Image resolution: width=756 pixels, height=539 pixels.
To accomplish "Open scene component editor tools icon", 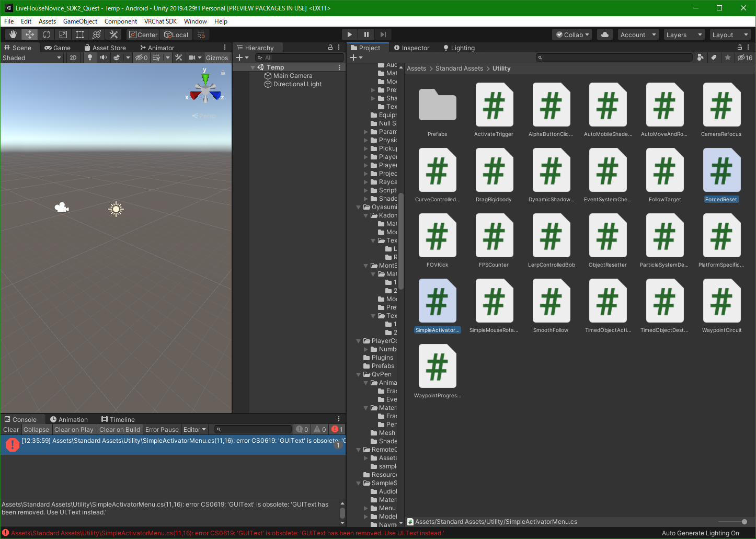I will pyautogui.click(x=179, y=58).
